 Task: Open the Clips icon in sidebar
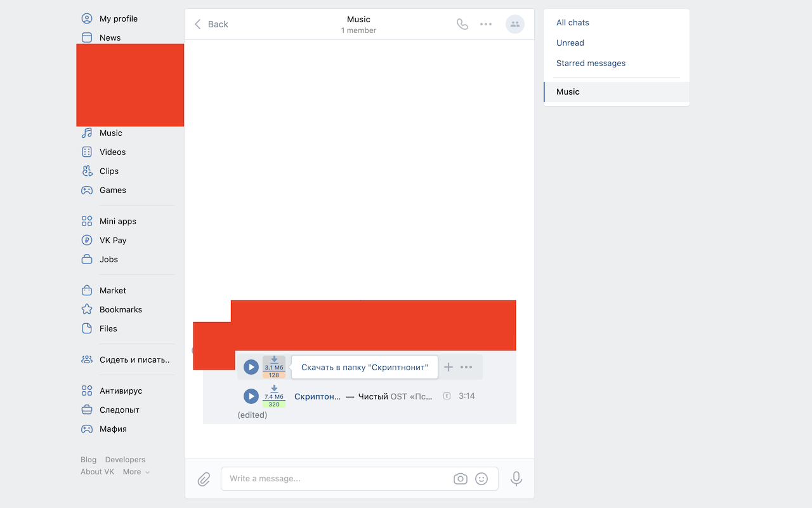point(87,171)
